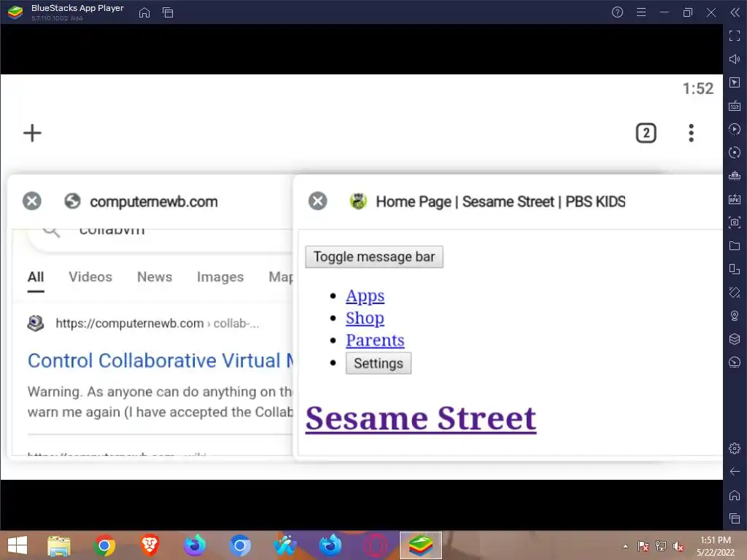
Task: Select the computernewb.com tab title
Action: pyautogui.click(x=153, y=201)
